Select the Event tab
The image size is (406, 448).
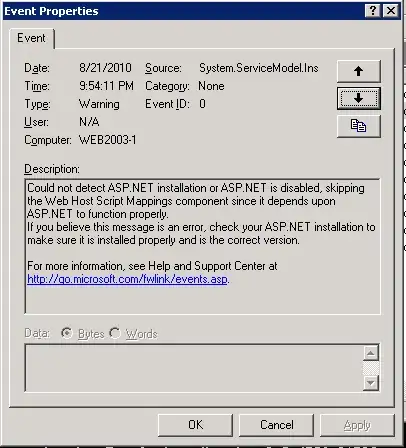[x=31, y=38]
